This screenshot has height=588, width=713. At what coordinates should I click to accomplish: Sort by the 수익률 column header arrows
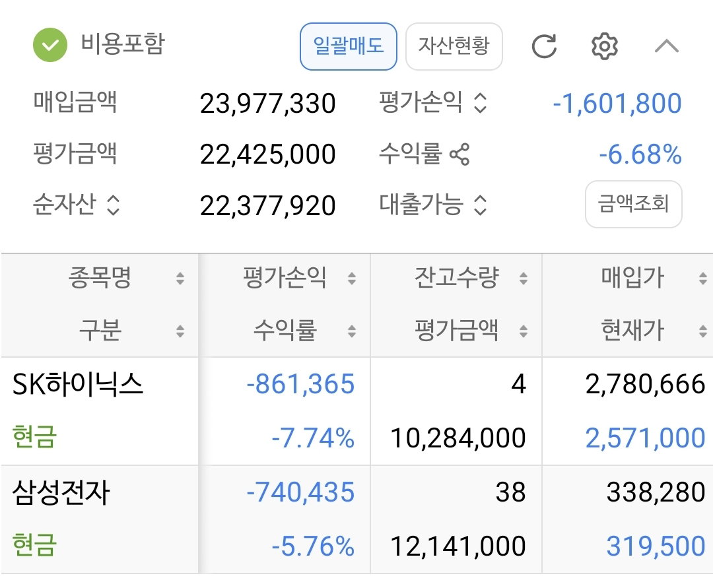pos(352,331)
